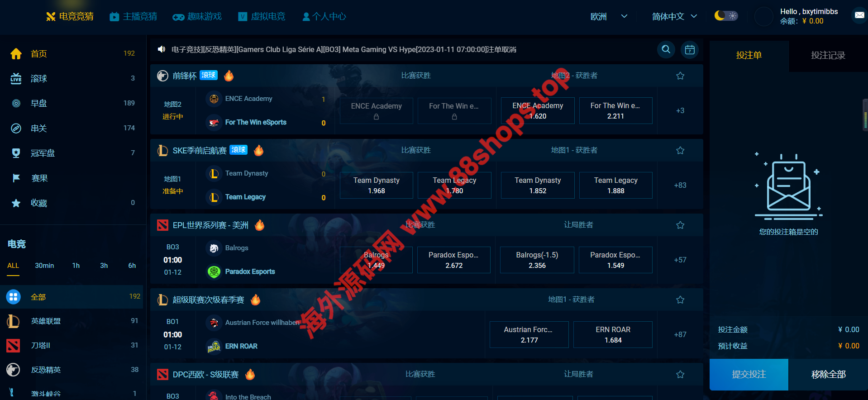
Task: Open the mail message icon
Action: [x=859, y=15]
